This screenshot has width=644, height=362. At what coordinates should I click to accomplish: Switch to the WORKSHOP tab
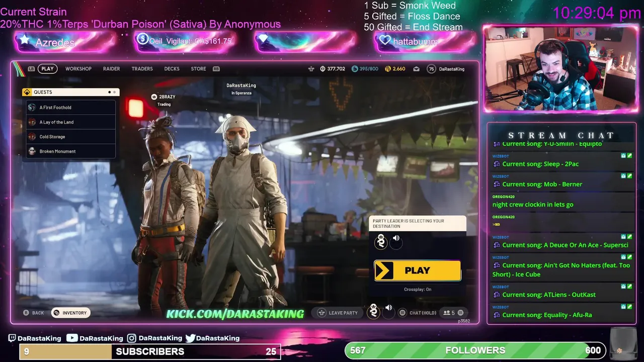(x=78, y=69)
